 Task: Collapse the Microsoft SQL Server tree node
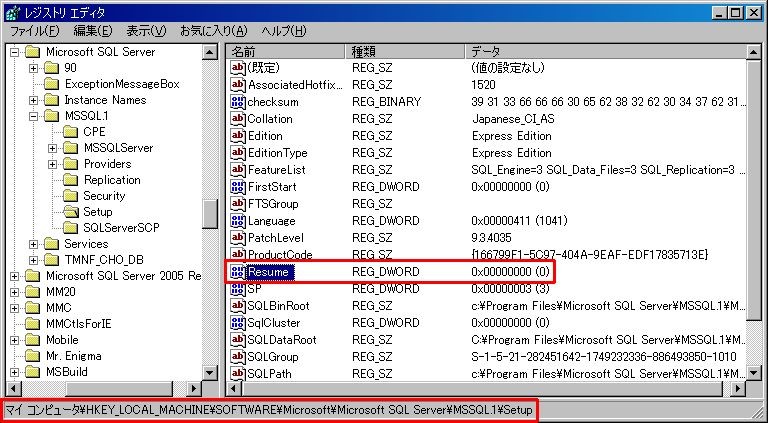pos(15,52)
